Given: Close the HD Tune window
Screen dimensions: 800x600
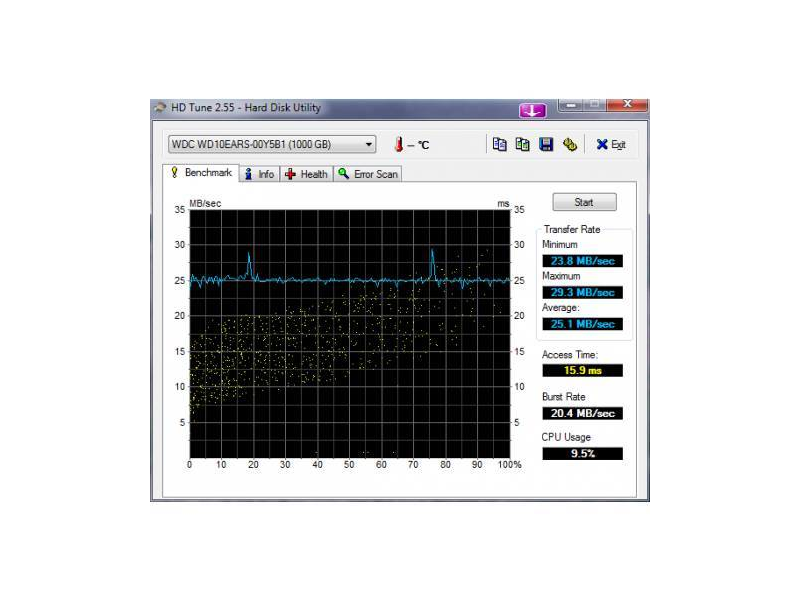Looking at the screenshot, I should pyautogui.click(x=628, y=105).
